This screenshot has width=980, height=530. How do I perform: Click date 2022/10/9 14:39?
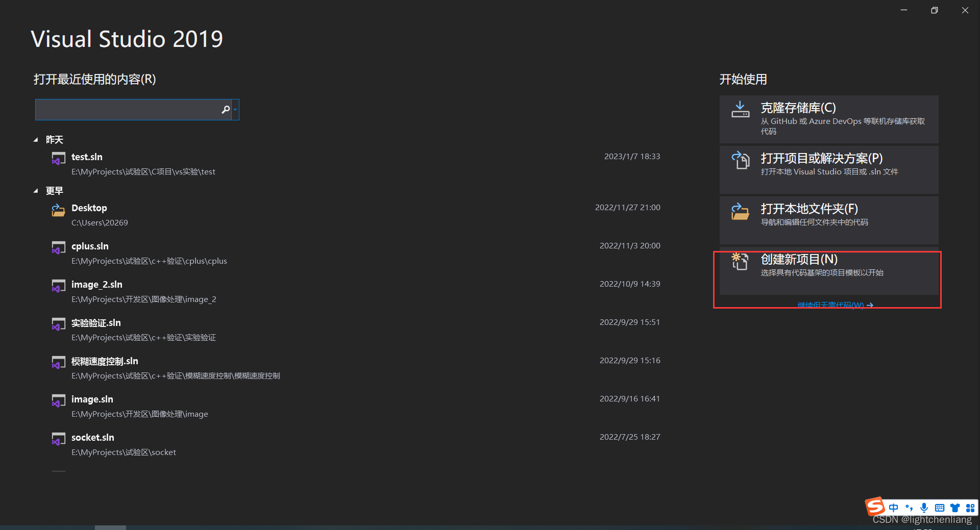click(630, 284)
